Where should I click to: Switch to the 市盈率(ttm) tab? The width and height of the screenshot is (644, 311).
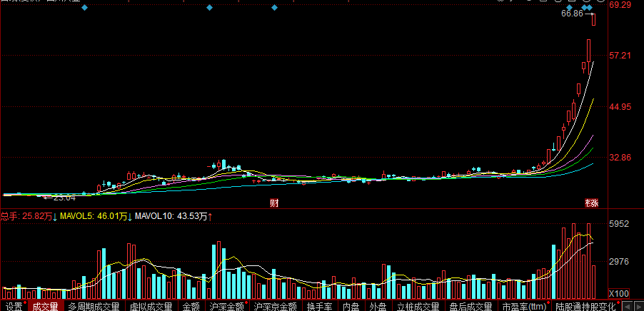pyautogui.click(x=523, y=306)
